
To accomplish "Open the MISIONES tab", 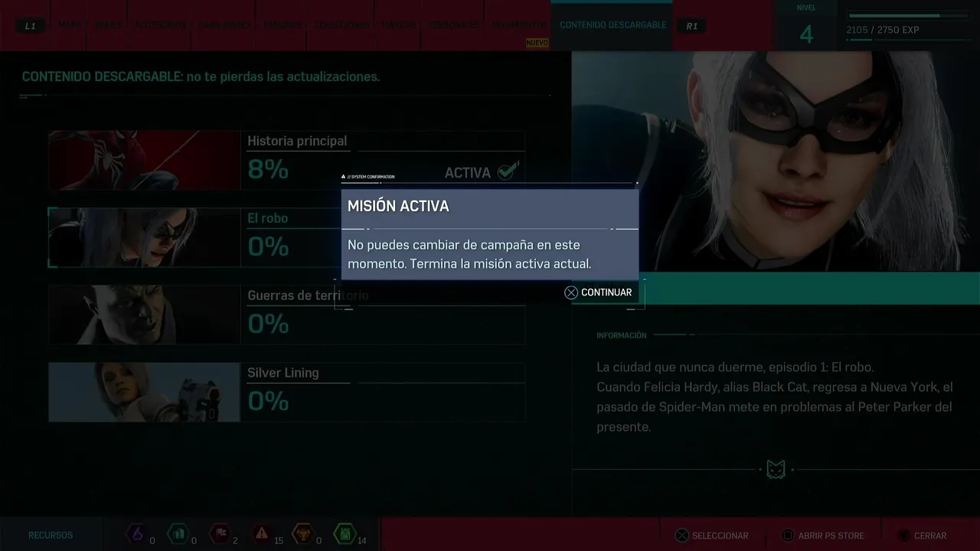I will click(x=283, y=25).
